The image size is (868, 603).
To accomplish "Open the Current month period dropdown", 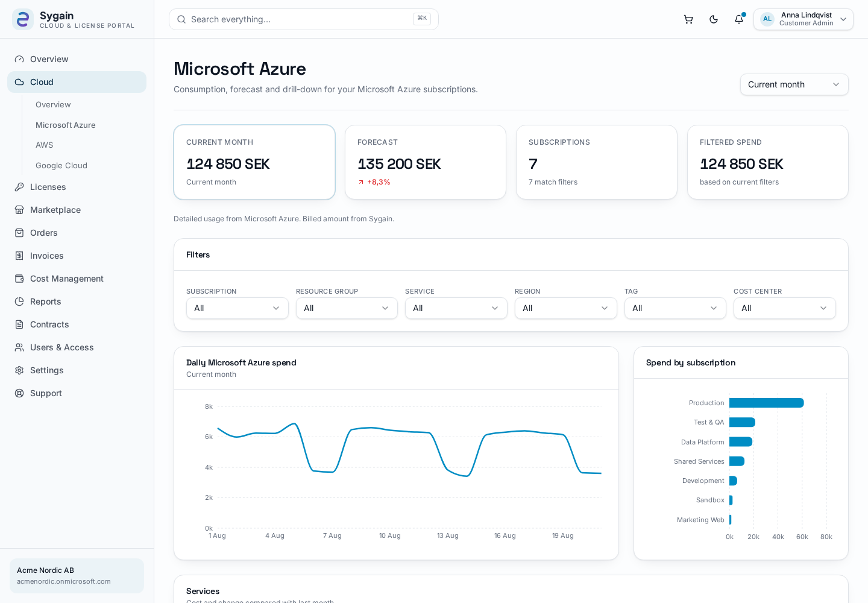I will tap(794, 84).
